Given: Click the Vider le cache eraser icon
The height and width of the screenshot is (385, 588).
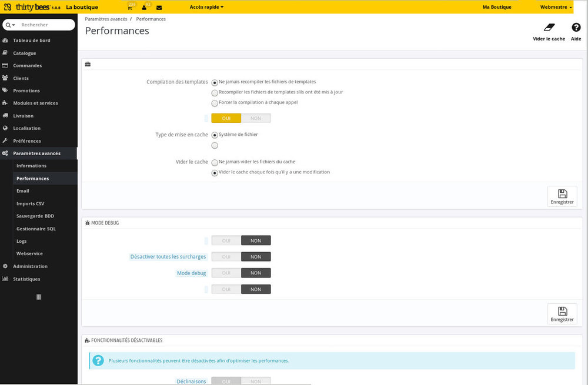Looking at the screenshot, I should point(549,28).
